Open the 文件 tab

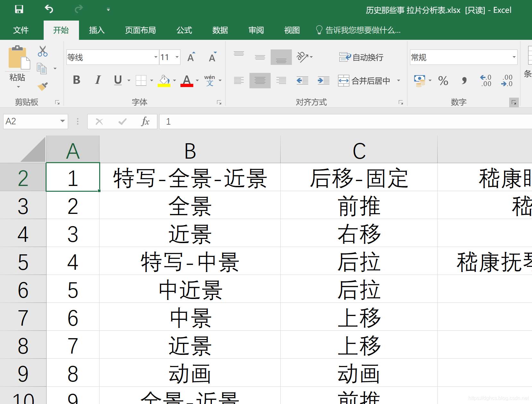click(x=21, y=30)
